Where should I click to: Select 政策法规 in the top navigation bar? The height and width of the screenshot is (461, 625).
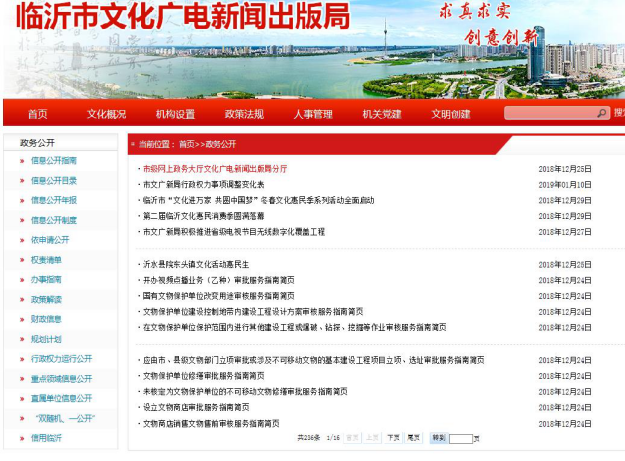click(x=244, y=114)
